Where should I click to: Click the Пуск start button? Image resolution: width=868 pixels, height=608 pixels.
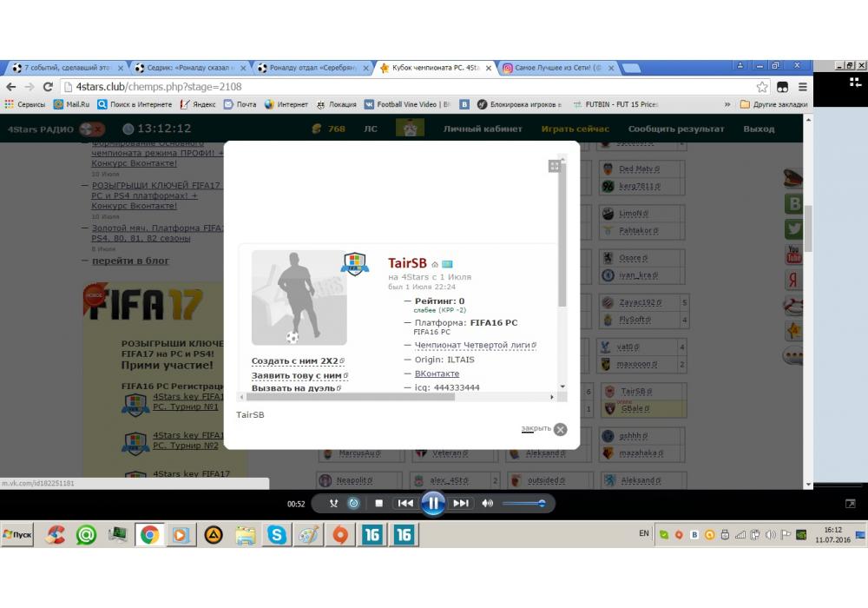tap(17, 535)
